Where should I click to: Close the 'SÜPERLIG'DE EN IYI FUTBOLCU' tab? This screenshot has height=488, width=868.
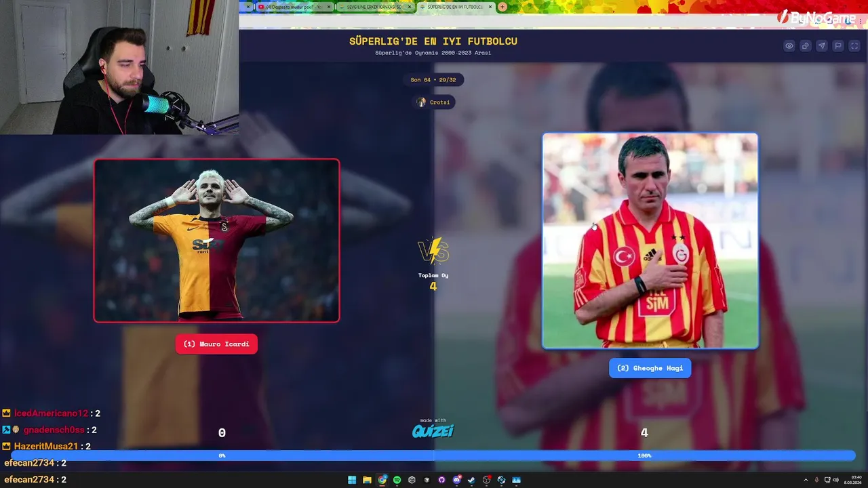pyautogui.click(x=490, y=7)
